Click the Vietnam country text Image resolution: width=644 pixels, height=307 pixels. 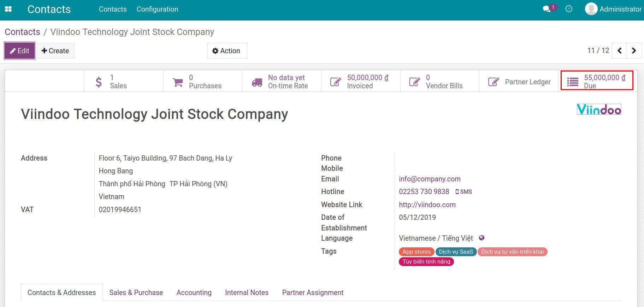(x=112, y=197)
